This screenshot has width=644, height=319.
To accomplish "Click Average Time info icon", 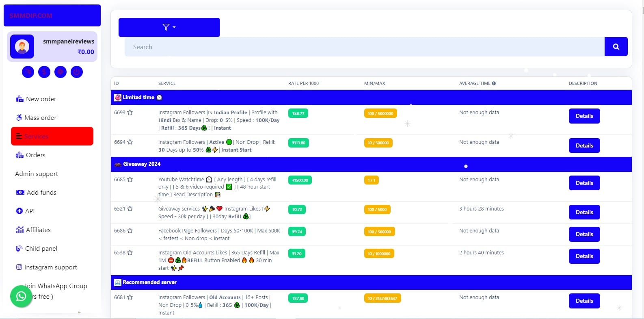I will tap(494, 83).
